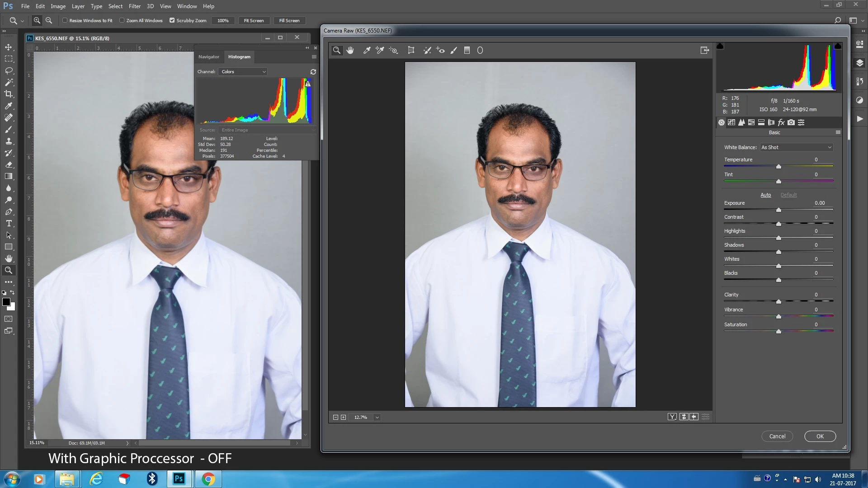The height and width of the screenshot is (488, 868).
Task: Click the Exposure slider handle
Action: [778, 210]
